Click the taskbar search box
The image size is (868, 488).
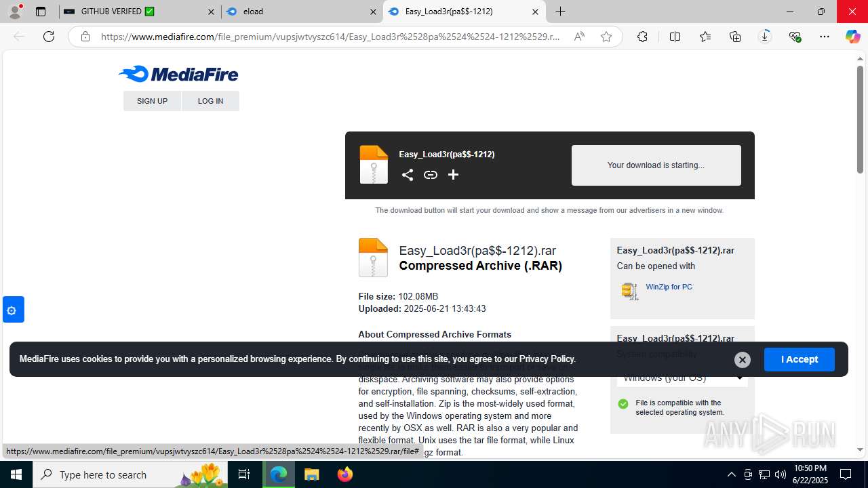[131, 474]
